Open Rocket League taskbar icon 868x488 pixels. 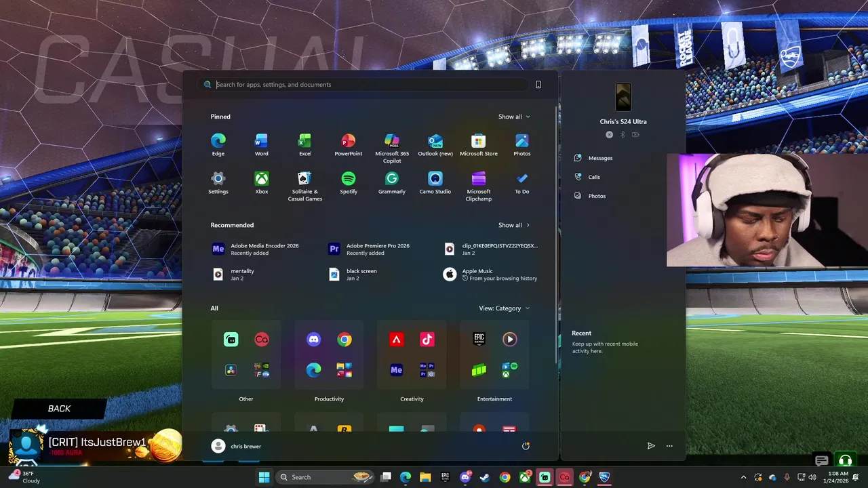[x=604, y=477]
